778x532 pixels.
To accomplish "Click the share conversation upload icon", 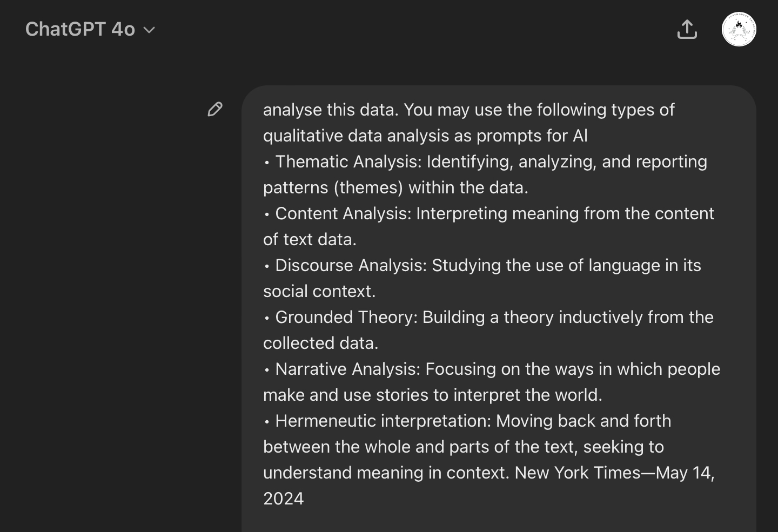I will [x=687, y=29].
